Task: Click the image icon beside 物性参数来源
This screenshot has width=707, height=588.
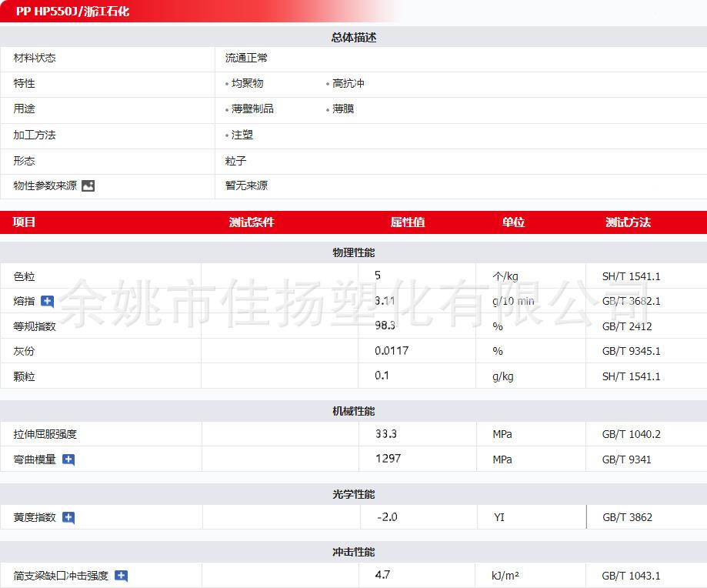Action: click(88, 185)
